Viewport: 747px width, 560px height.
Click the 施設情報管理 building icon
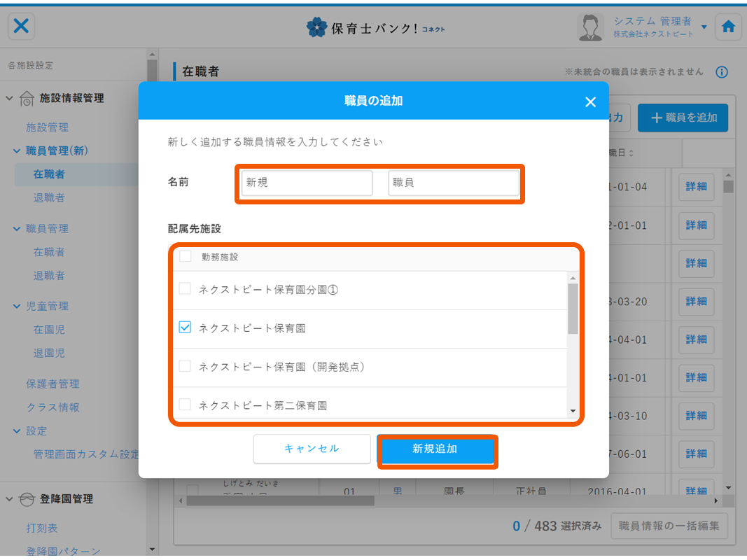(x=27, y=99)
